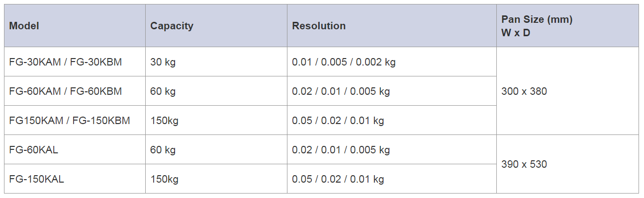The height and width of the screenshot is (198, 644).
Task: Click the Pan Size (mm) header
Action: tap(567, 26)
